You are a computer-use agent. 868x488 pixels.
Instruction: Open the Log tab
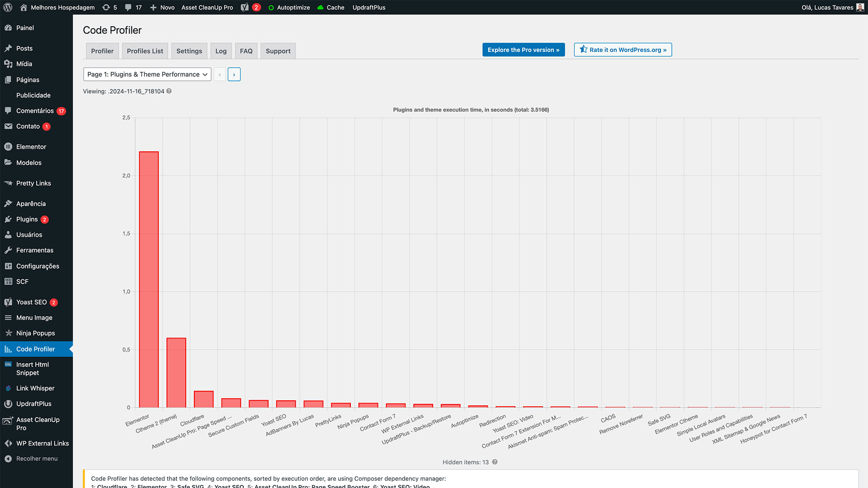tap(221, 51)
